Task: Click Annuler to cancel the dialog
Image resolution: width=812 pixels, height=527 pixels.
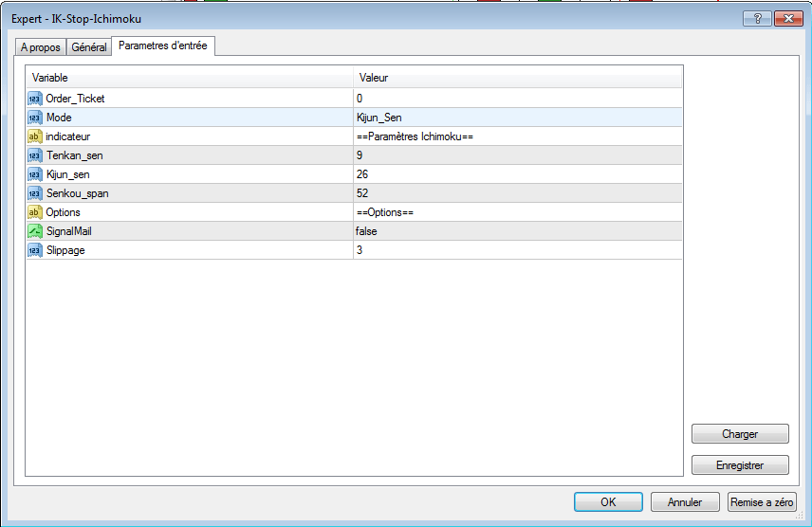Action: 684,502
